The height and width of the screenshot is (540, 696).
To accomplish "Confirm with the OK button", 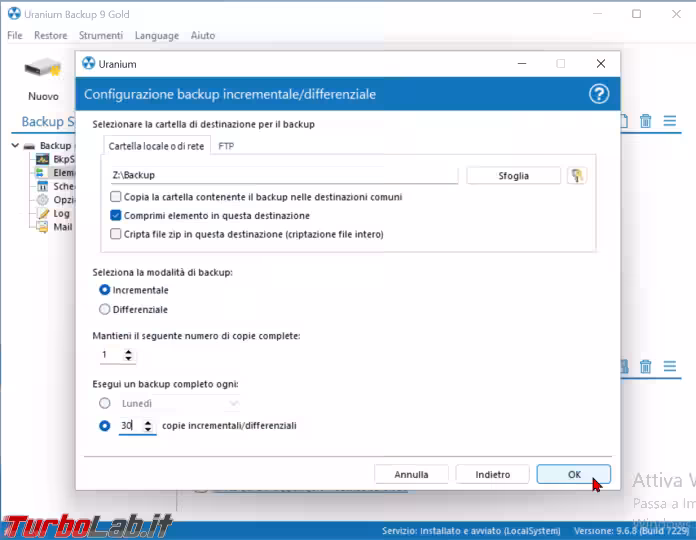I will coord(573,474).
